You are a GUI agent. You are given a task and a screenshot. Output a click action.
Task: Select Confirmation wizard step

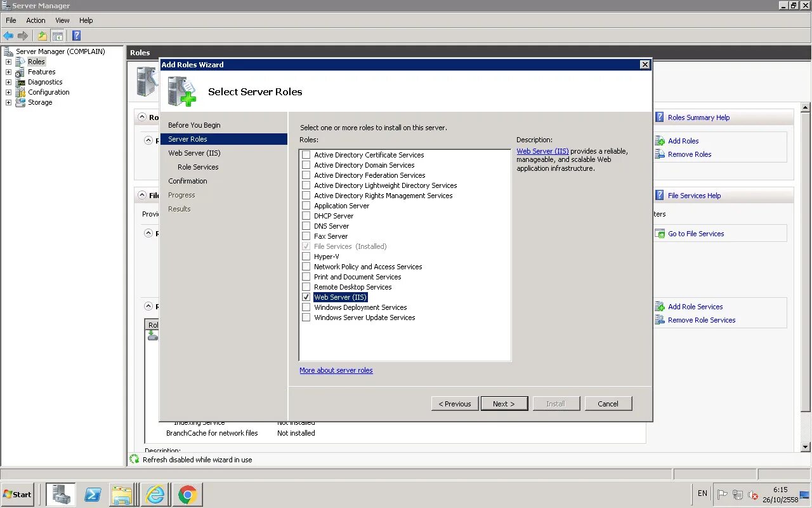(x=188, y=181)
